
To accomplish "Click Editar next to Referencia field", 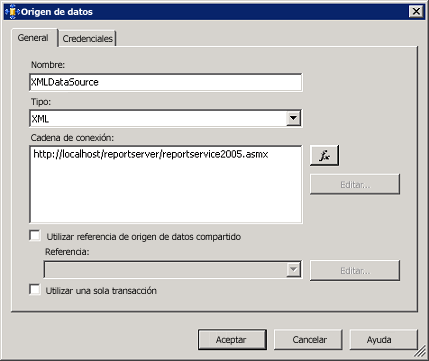I will (355, 270).
